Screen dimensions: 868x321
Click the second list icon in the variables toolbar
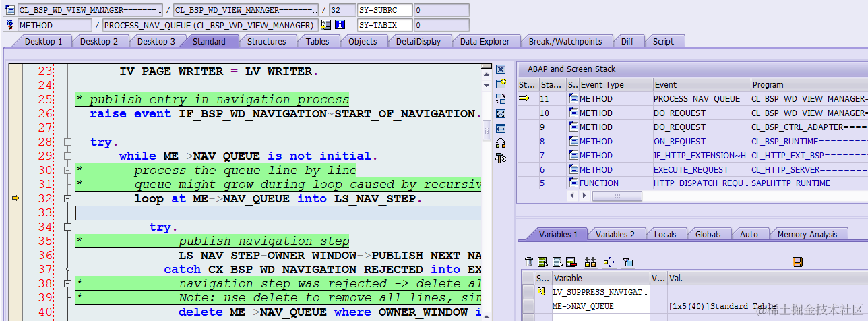click(x=557, y=262)
